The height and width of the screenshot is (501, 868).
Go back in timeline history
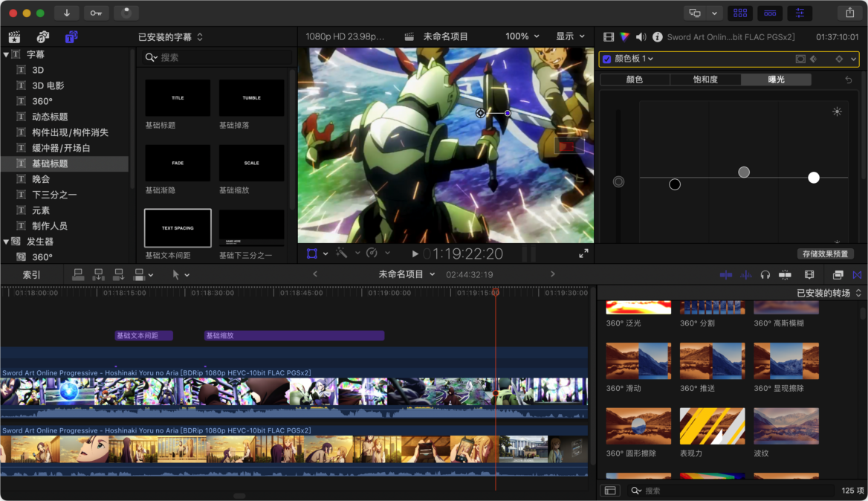click(x=315, y=274)
